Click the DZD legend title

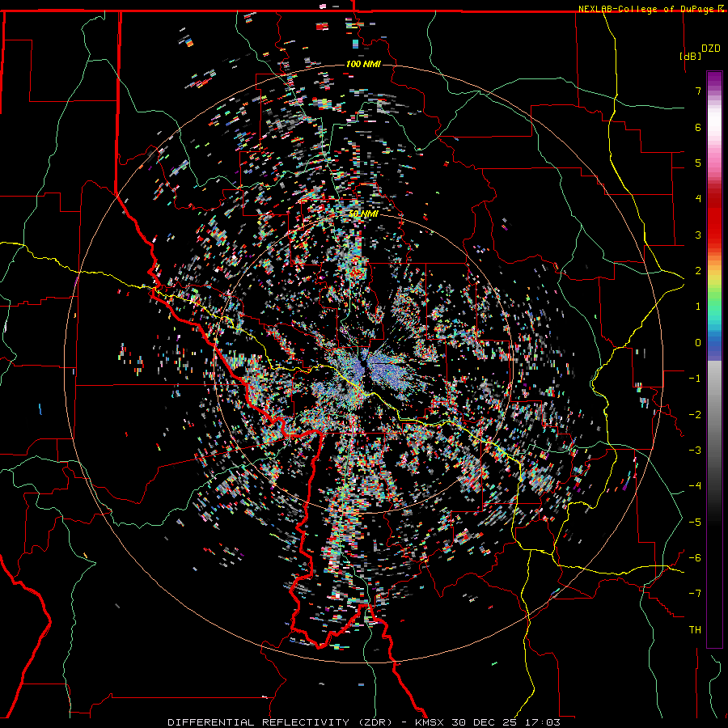point(711,49)
